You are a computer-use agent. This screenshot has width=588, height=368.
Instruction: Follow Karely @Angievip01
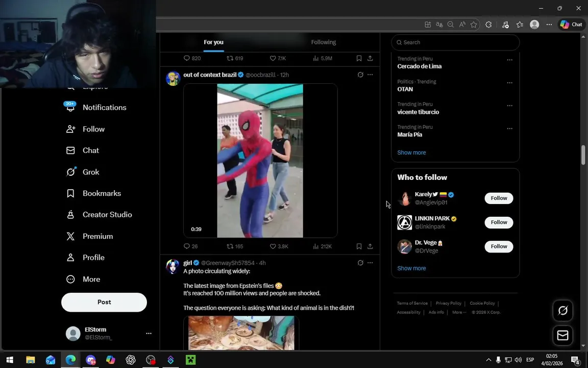pos(499,198)
